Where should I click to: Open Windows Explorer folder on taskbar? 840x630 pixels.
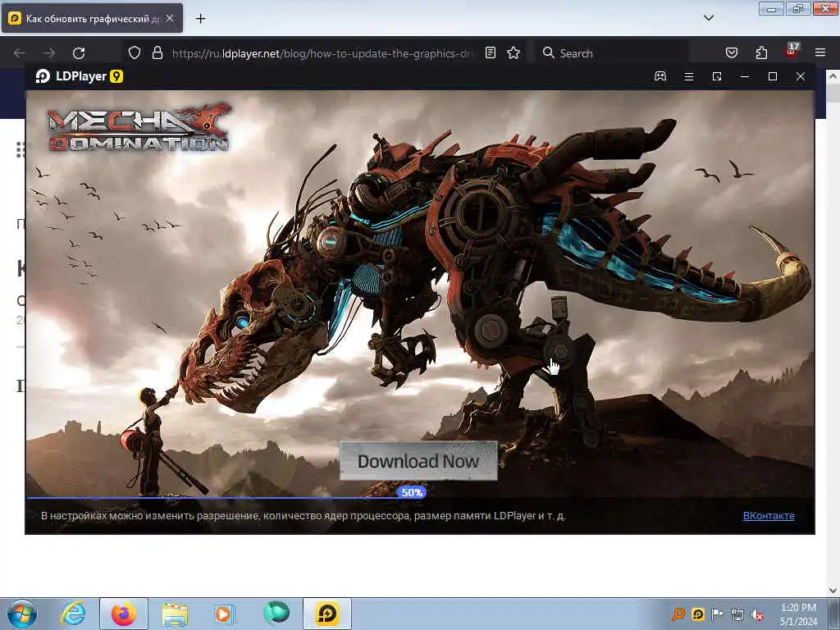click(175, 614)
